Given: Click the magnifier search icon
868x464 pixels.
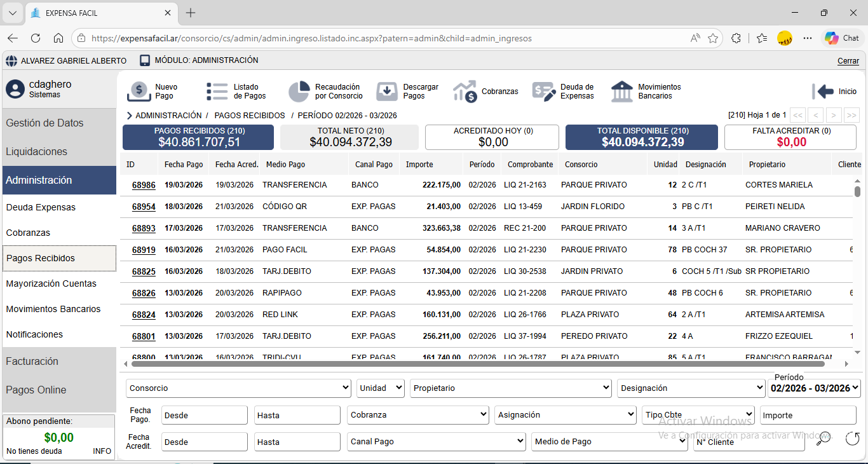Looking at the screenshot, I should [824, 439].
